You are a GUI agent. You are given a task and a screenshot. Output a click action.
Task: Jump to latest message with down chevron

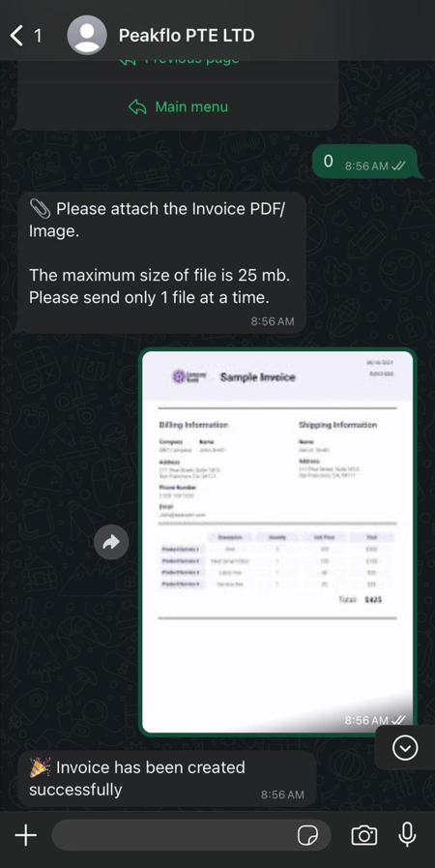pos(405,748)
